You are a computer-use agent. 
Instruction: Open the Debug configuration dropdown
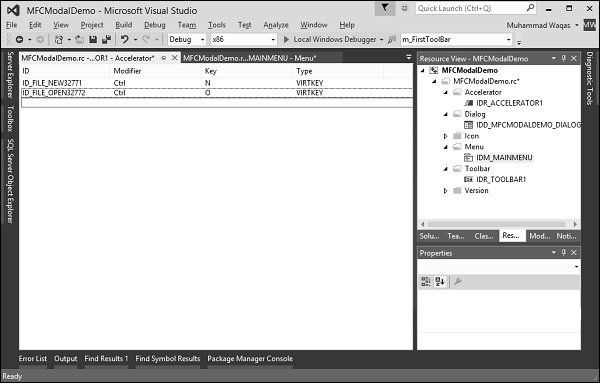click(x=187, y=39)
